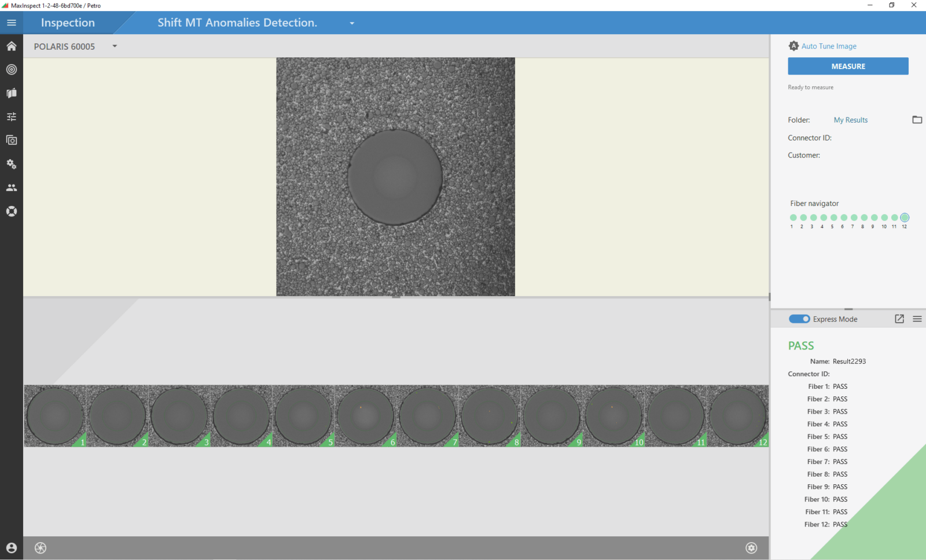Toggle the Express Mode switch

click(x=799, y=319)
